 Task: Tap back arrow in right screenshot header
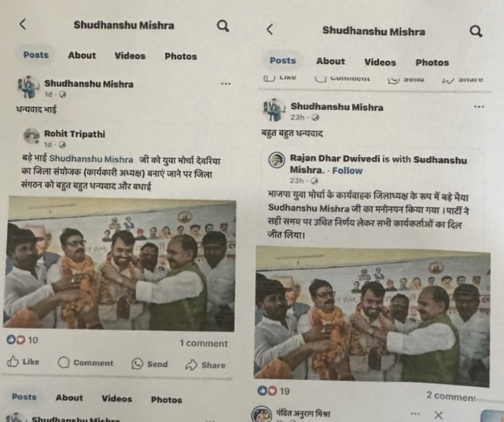coord(270,30)
